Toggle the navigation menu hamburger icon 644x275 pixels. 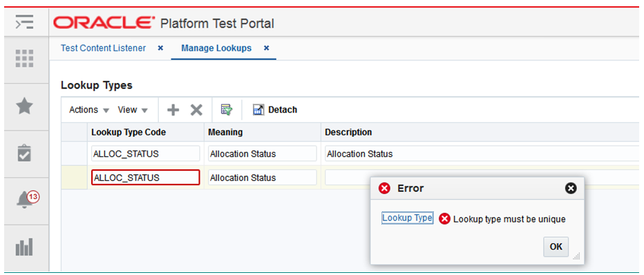pyautogui.click(x=24, y=21)
